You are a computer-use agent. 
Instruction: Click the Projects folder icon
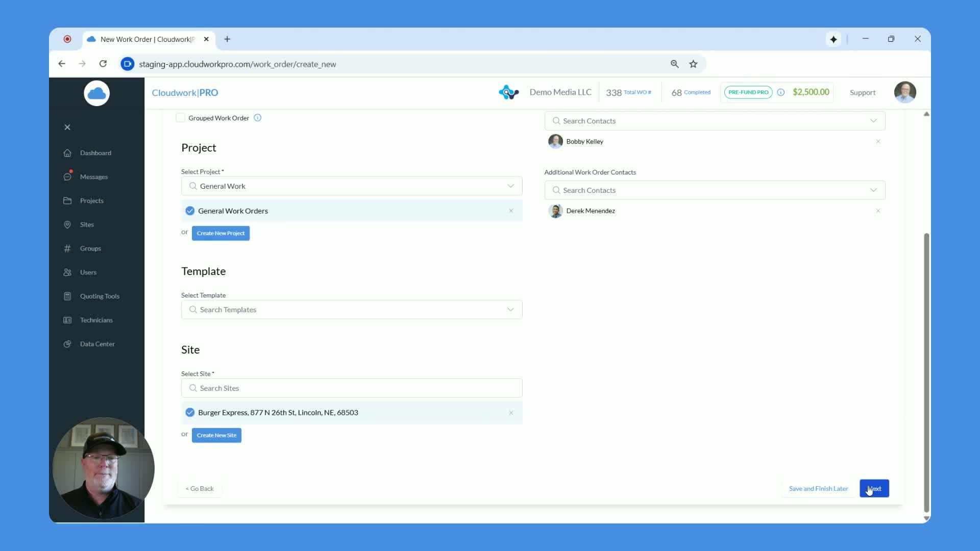tap(67, 201)
